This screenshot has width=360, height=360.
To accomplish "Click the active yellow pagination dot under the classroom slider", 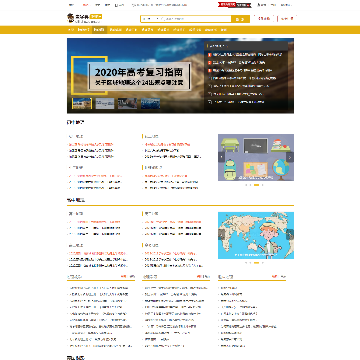I will 256,185.
